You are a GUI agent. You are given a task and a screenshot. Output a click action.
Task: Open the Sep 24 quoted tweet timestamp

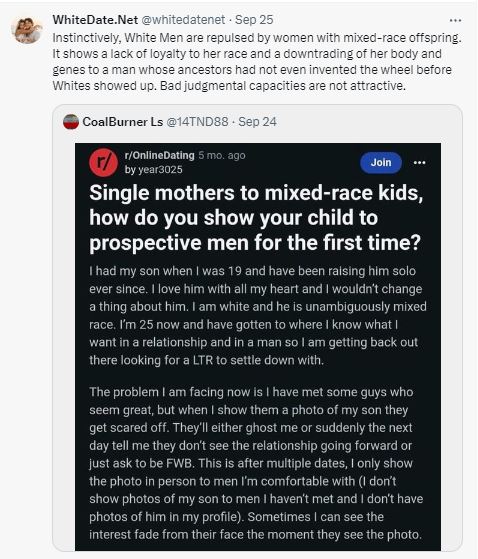click(x=257, y=122)
